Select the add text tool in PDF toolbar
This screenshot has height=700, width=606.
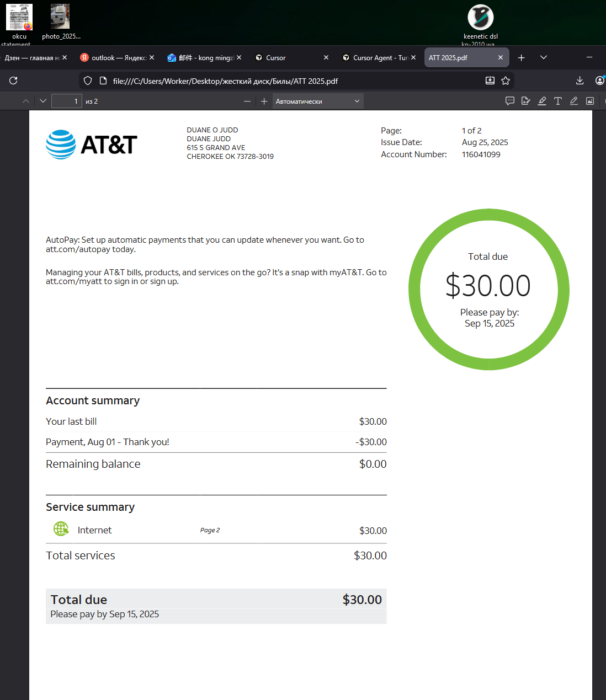[558, 101]
